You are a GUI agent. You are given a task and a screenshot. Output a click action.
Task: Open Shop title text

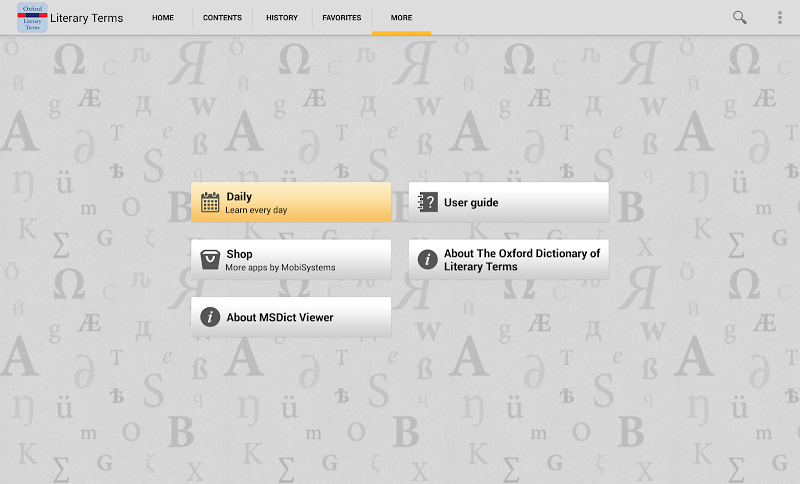[x=239, y=254]
